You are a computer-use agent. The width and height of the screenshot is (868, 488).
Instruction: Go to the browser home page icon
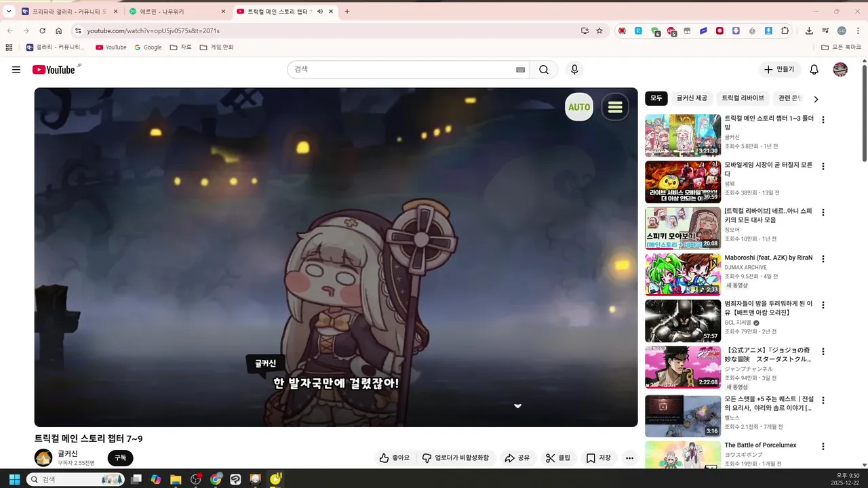click(59, 30)
